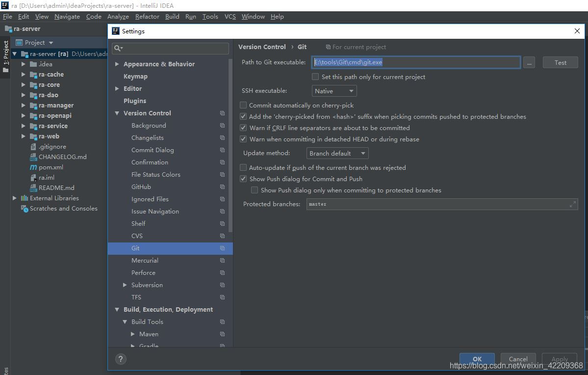Click the project-level icon beside Perforce
The image size is (588, 375).
pos(222,272)
